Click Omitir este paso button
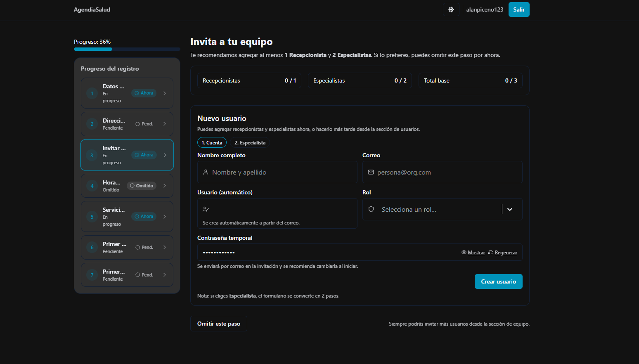Screen dimensions: 639x364 [218, 324]
